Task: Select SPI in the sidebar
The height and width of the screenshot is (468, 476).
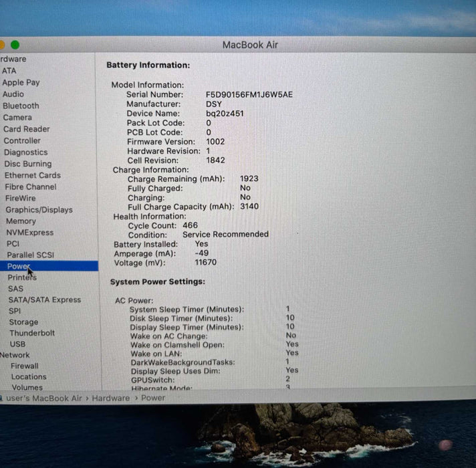Action: pos(15,311)
